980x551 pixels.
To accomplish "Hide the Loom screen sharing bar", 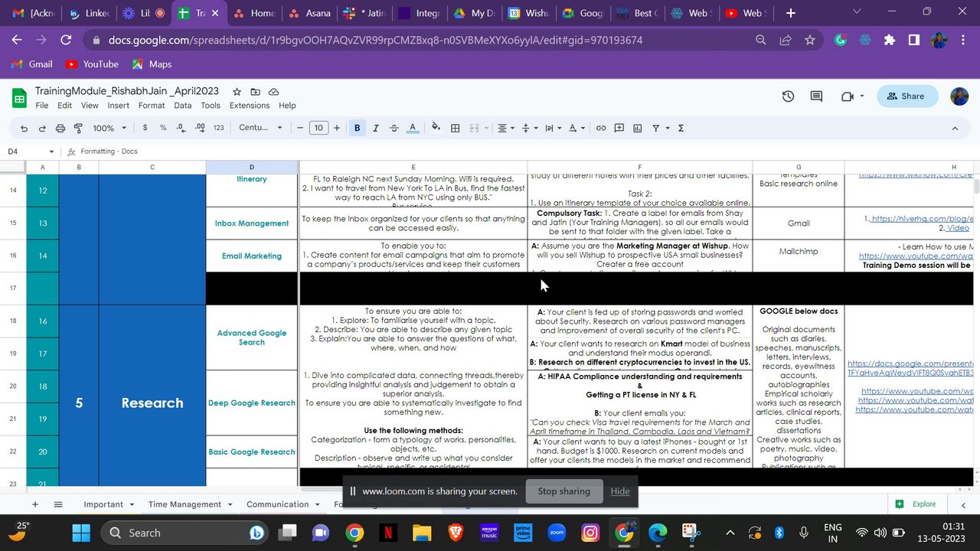I will 620,491.
